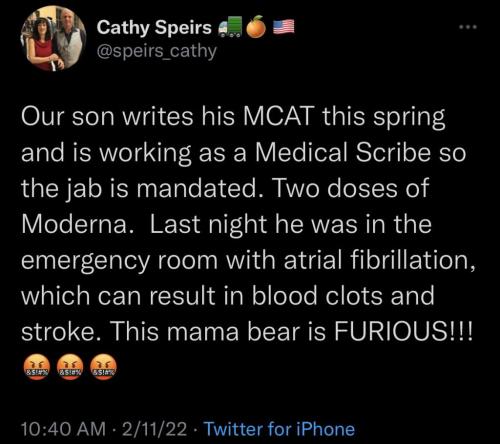This screenshot has height=444, width=500.
Task: Open the @speirs_cathy handle
Action: (x=157, y=51)
